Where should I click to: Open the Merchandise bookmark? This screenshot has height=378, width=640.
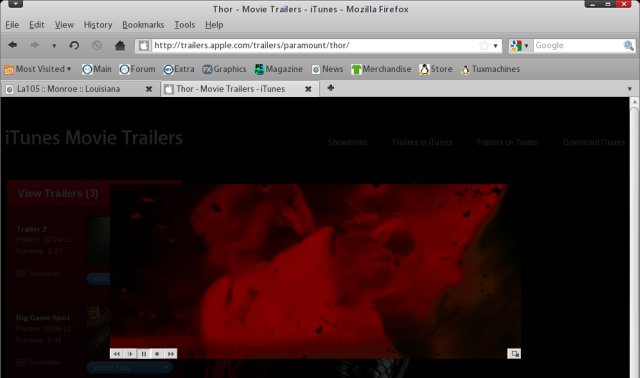tap(381, 69)
